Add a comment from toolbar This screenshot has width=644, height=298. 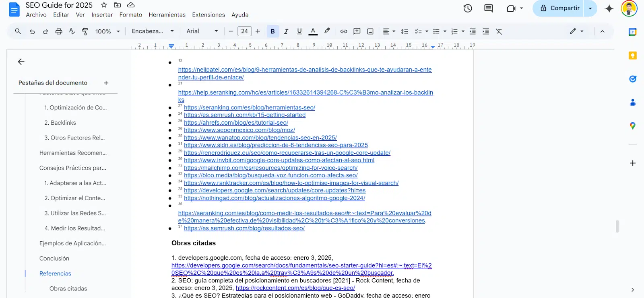[x=357, y=31]
